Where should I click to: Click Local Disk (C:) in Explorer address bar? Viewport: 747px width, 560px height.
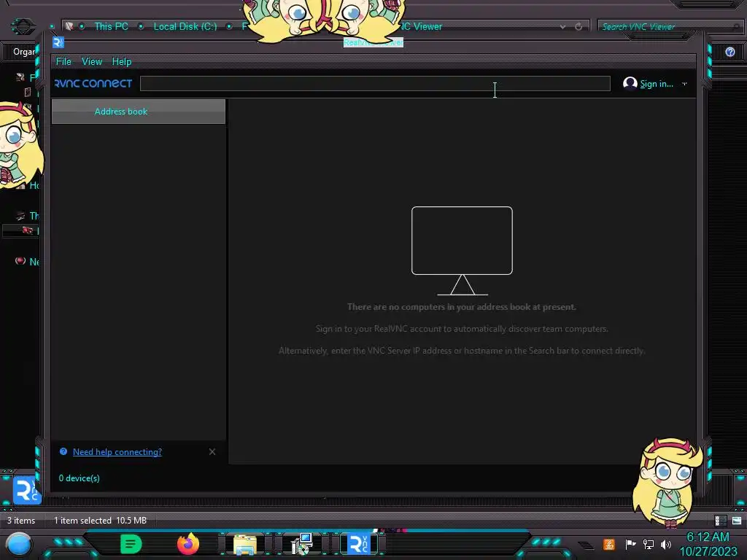[x=185, y=27]
